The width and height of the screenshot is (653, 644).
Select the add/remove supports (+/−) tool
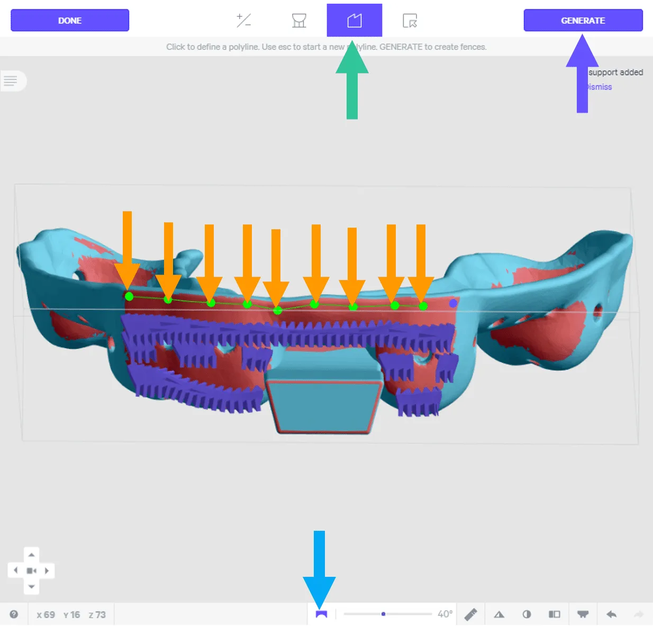coord(244,21)
